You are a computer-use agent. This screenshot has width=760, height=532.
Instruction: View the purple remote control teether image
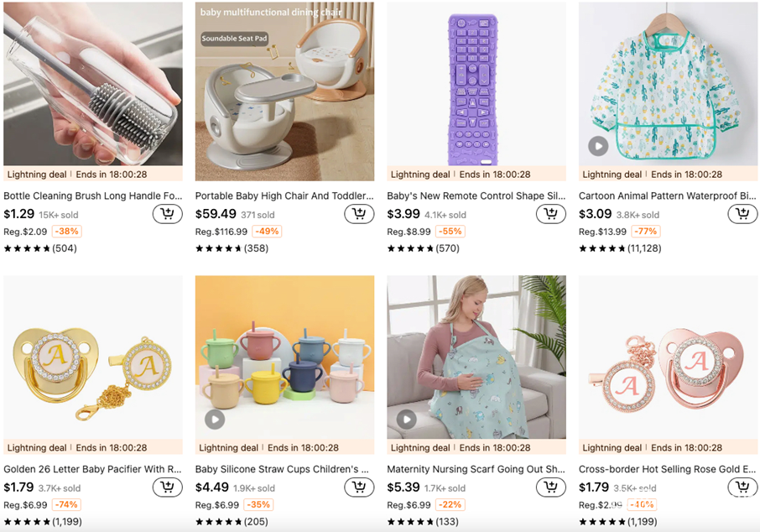(476, 88)
